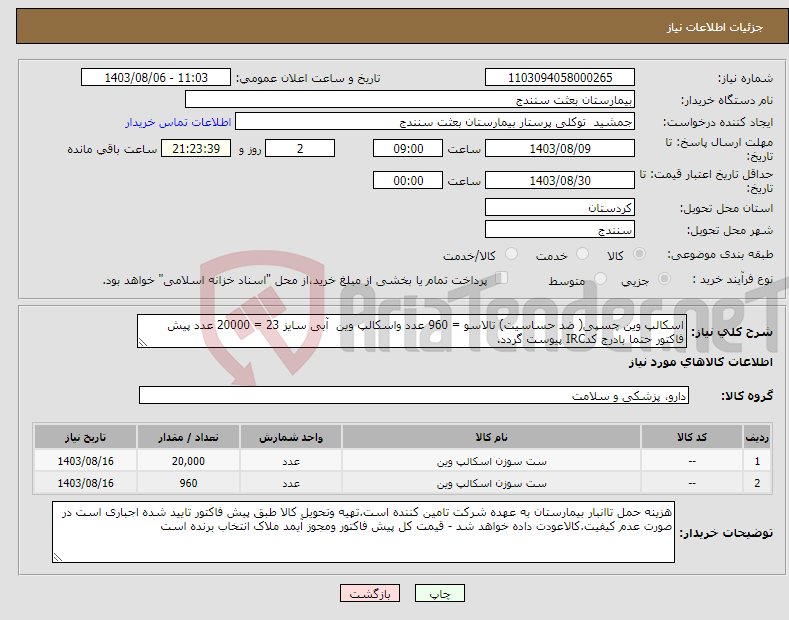Image resolution: width=789 pixels, height=620 pixels.
Task: Click the general description text area
Action: tap(412, 331)
